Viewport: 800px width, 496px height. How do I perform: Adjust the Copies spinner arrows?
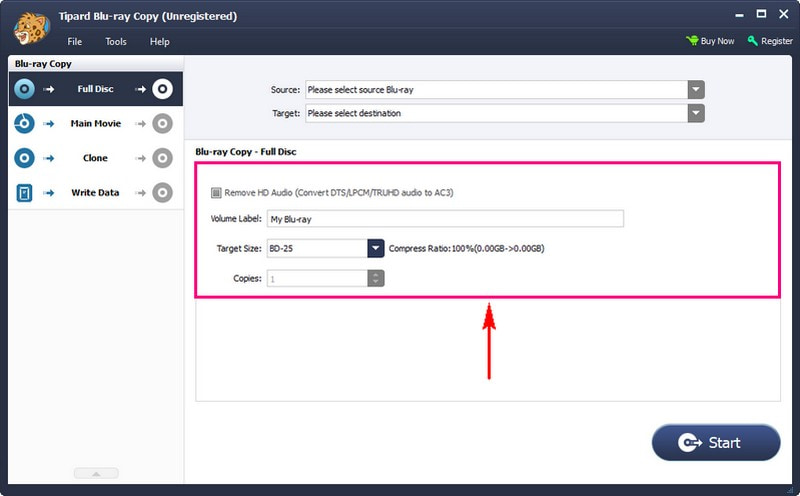375,278
